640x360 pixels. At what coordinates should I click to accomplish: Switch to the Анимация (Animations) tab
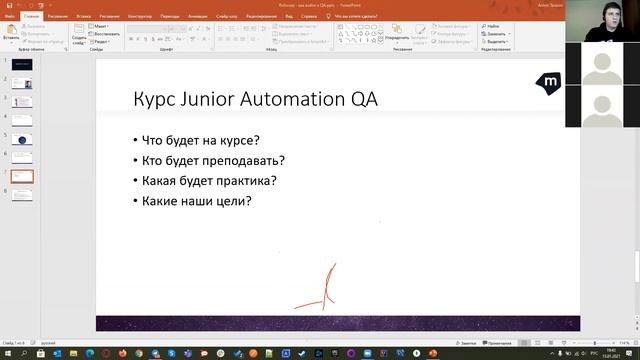pyautogui.click(x=198, y=16)
